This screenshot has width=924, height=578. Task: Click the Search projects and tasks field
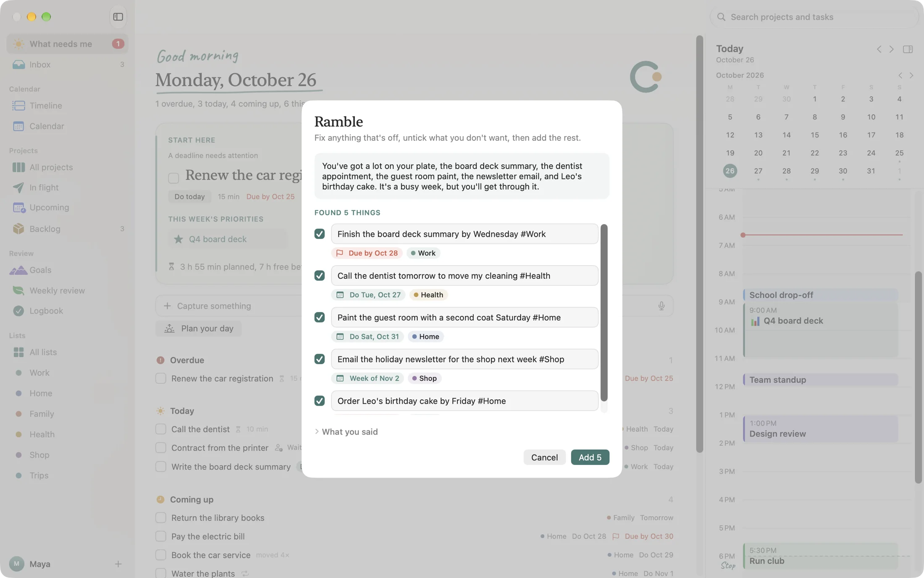click(x=814, y=17)
